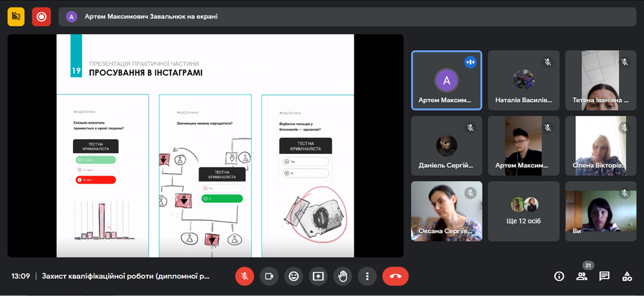Click the green answer in the middle card's quiz
This screenshot has width=644, height=296.
point(222,199)
